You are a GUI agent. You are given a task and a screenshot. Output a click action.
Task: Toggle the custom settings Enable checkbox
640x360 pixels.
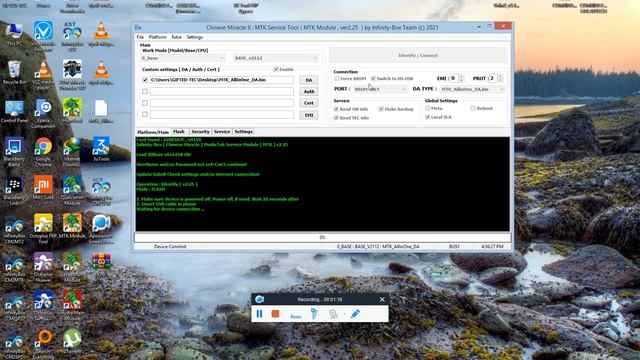pyautogui.click(x=276, y=69)
